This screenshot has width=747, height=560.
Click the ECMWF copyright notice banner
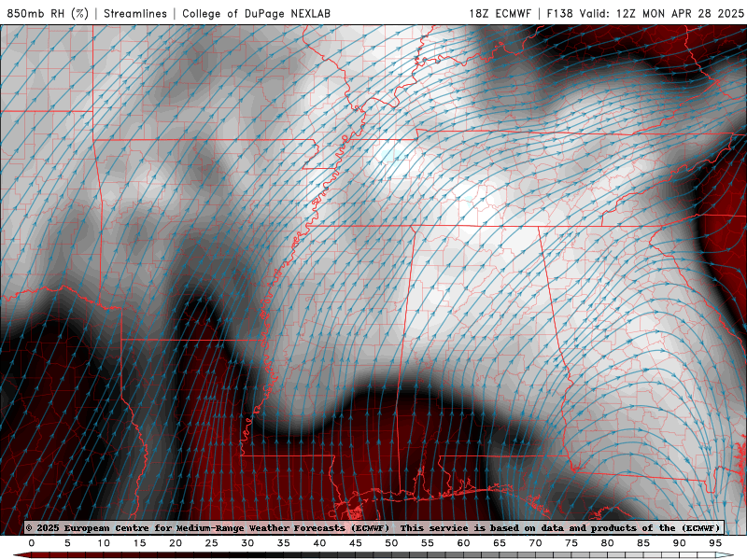(373, 527)
